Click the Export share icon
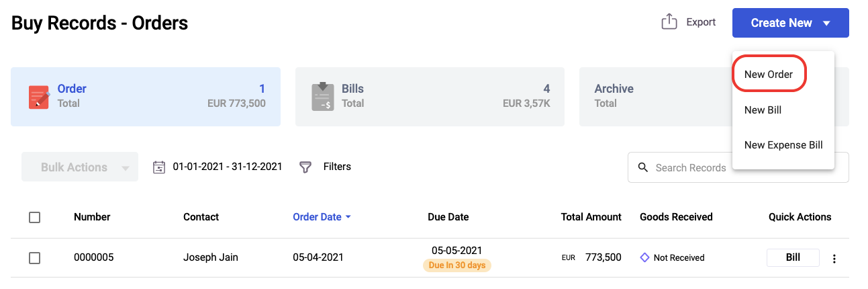The image size is (868, 289). [669, 22]
